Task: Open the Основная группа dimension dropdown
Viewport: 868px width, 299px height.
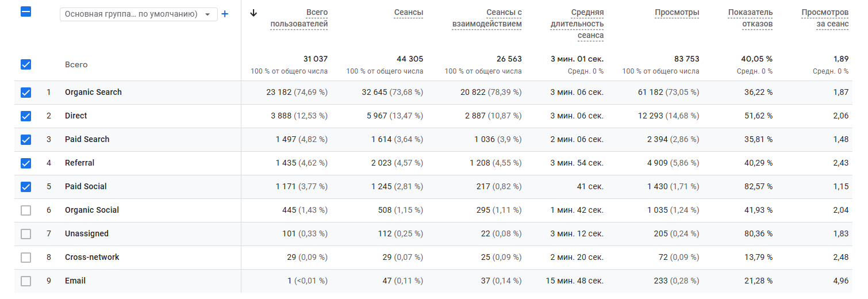Action: coord(139,14)
